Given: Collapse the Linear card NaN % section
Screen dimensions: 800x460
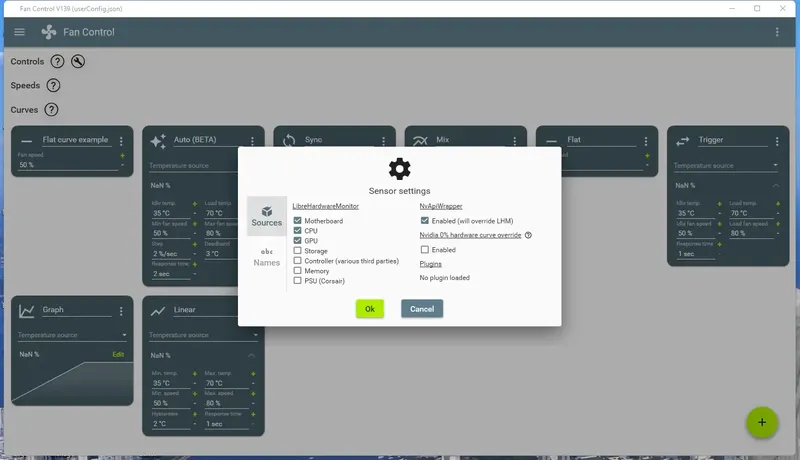Looking at the screenshot, I should pyautogui.click(x=252, y=355).
